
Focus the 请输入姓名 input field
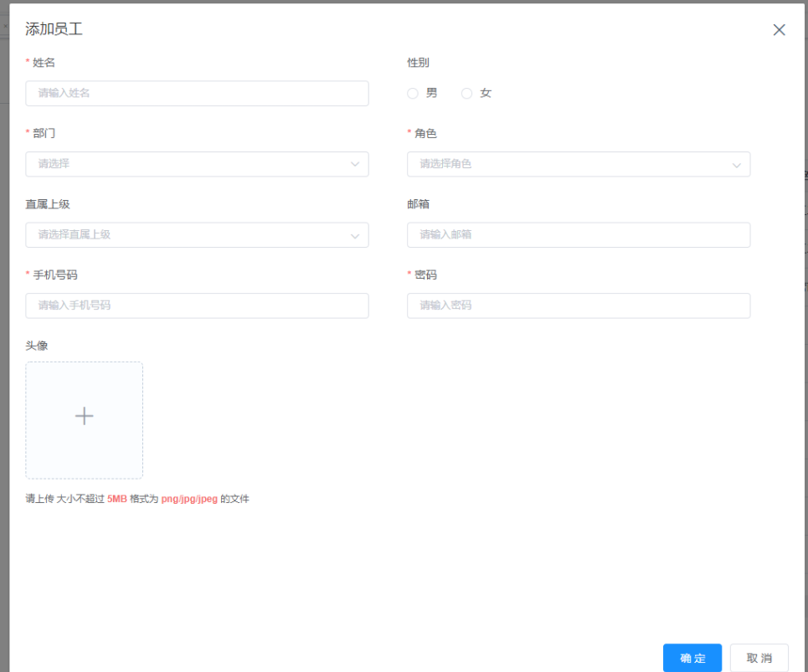[197, 94]
